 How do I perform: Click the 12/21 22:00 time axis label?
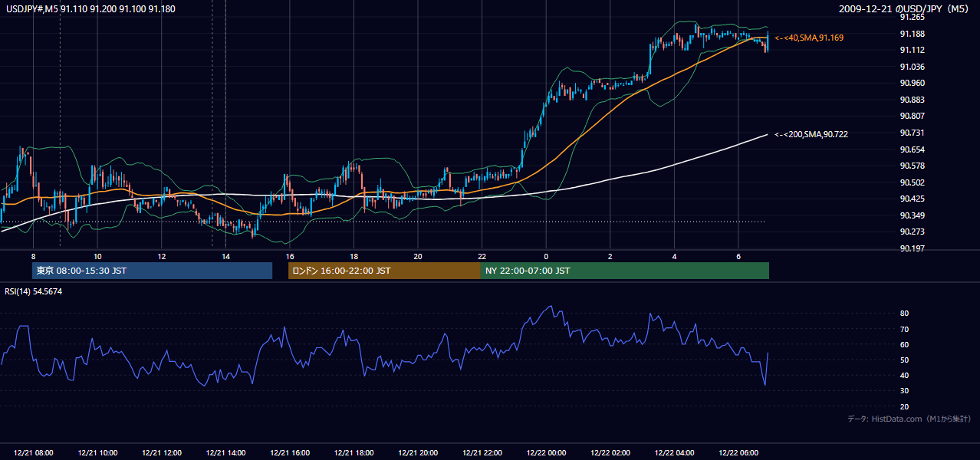click(x=482, y=453)
